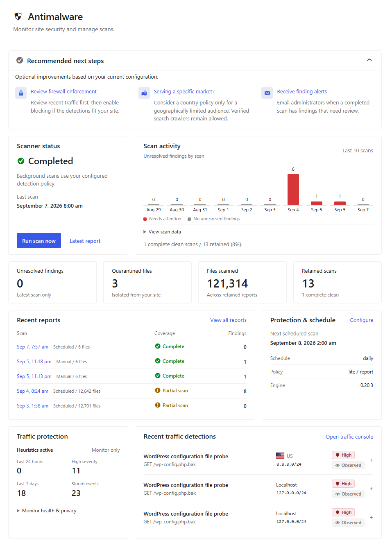Viewport: 392px width, 550px height.
Task: Click the No unresolved findings gray swatch
Action: coord(189,219)
